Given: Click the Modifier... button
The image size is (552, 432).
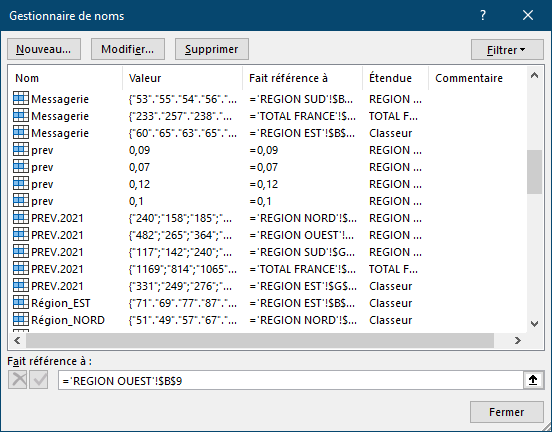Looking at the screenshot, I should 127,49.
